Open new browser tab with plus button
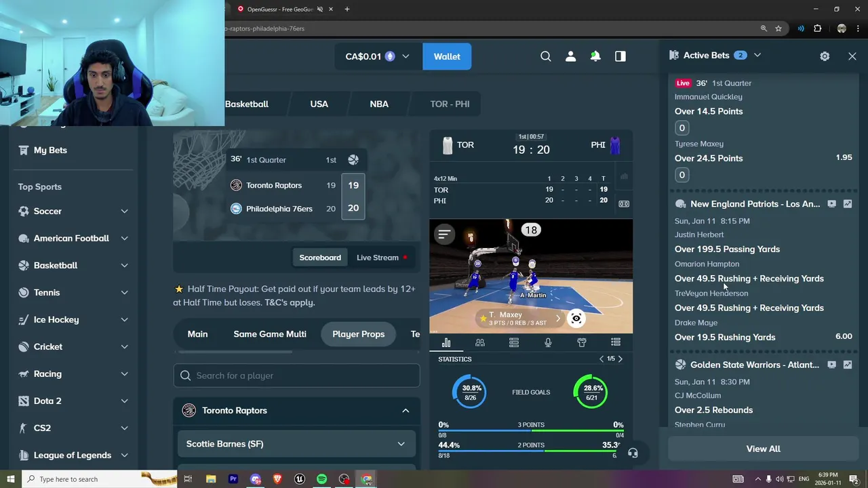The image size is (868, 488). coord(347,9)
